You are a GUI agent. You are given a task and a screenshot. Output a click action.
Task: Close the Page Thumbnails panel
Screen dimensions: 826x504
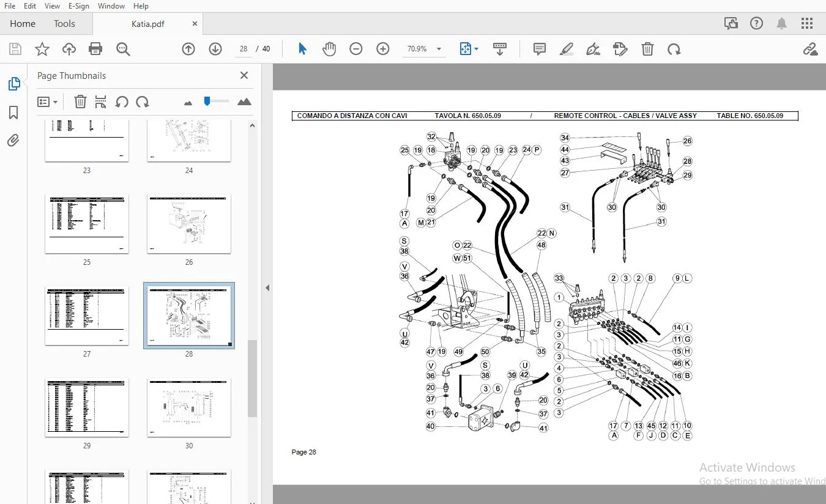click(x=244, y=76)
